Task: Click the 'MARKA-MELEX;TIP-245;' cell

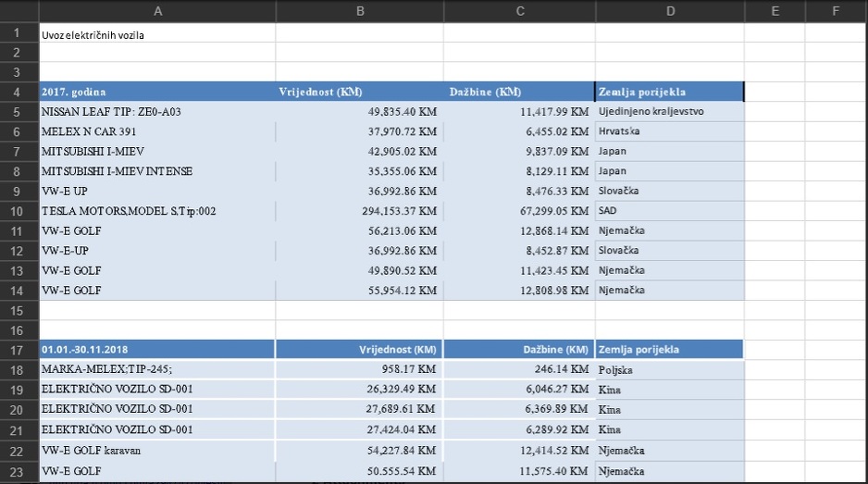Action: [x=157, y=370]
